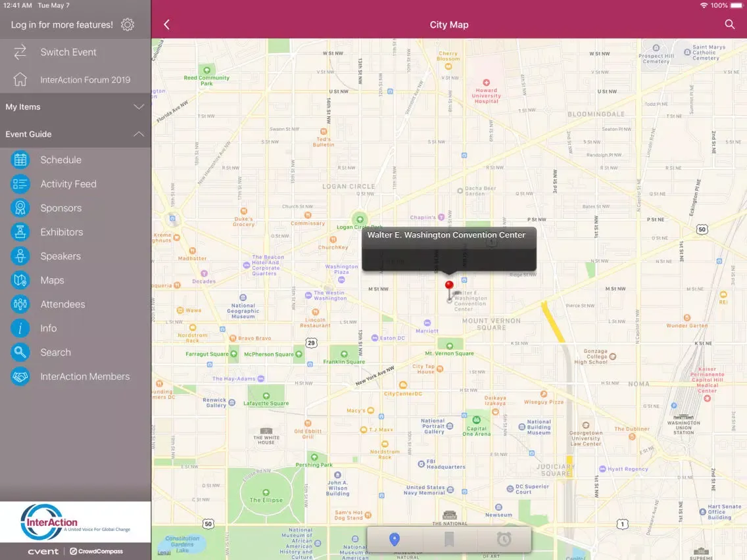Tap the CityCenterDC marker
This screenshot has height=560, width=747.
tap(403, 385)
